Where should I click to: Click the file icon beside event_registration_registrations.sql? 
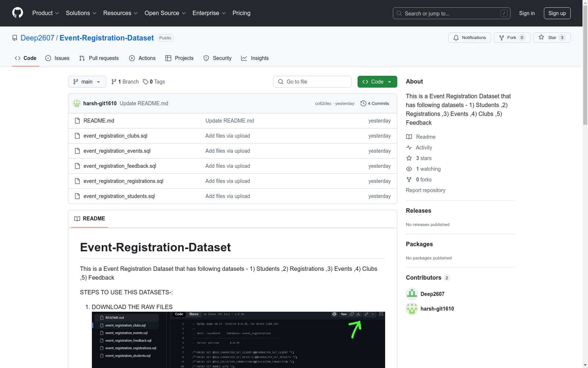pyautogui.click(x=77, y=181)
